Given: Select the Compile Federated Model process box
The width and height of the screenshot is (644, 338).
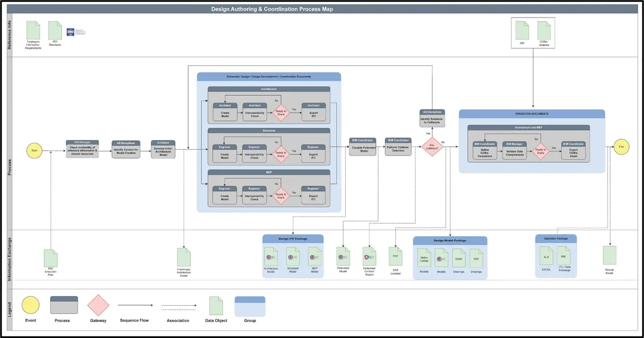Looking at the screenshot, I should click(362, 147).
